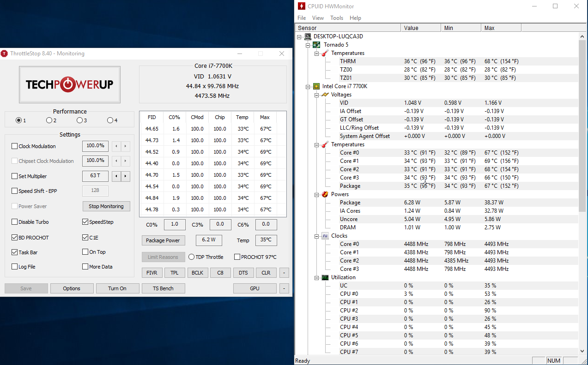Collapse the Intel Core i7 7700K node
The image size is (588, 365).
(308, 86)
